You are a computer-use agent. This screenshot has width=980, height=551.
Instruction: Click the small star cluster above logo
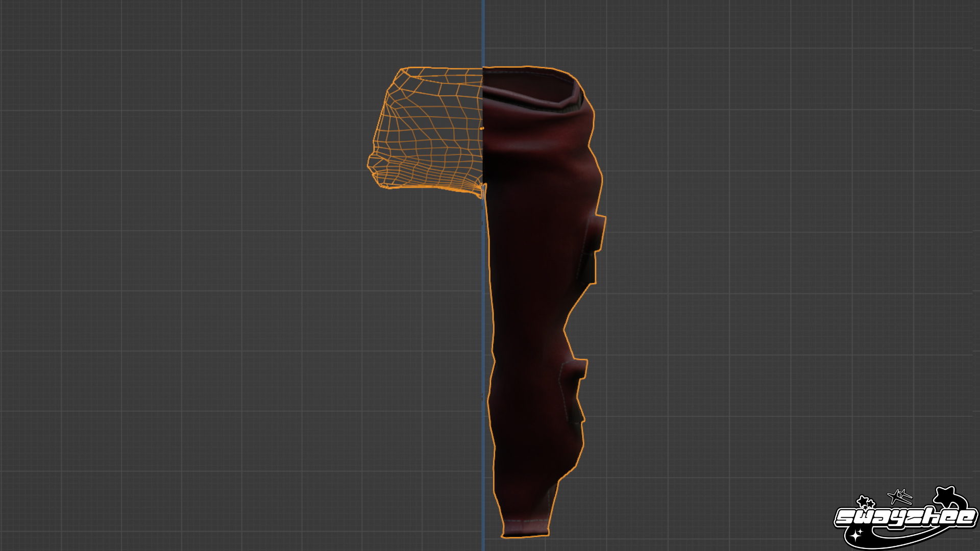(x=865, y=502)
